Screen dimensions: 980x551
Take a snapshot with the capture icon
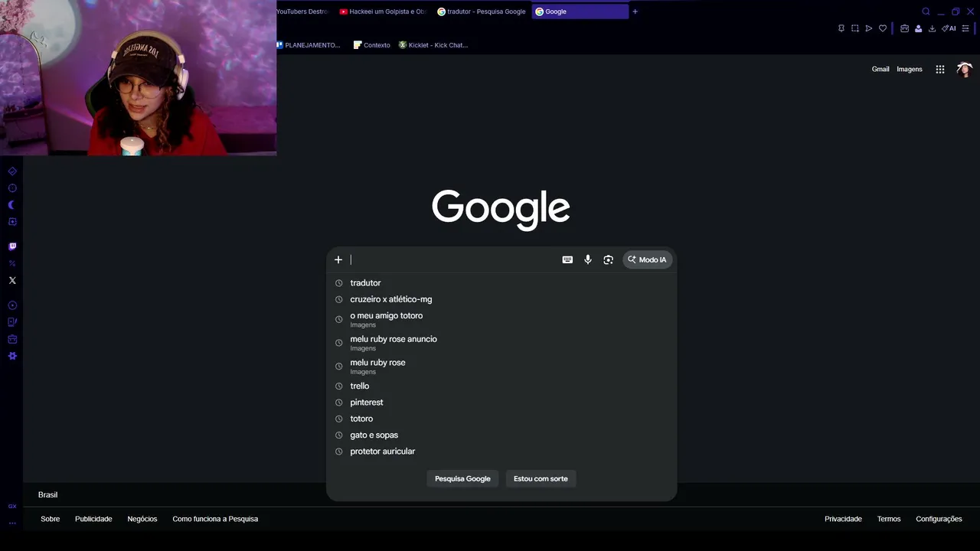click(x=855, y=28)
